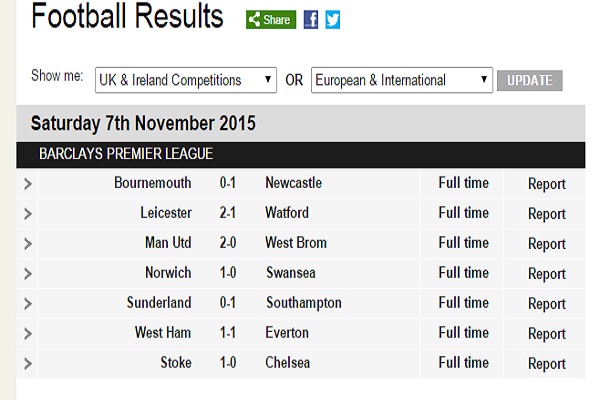Click the green Share button

pyautogui.click(x=271, y=20)
